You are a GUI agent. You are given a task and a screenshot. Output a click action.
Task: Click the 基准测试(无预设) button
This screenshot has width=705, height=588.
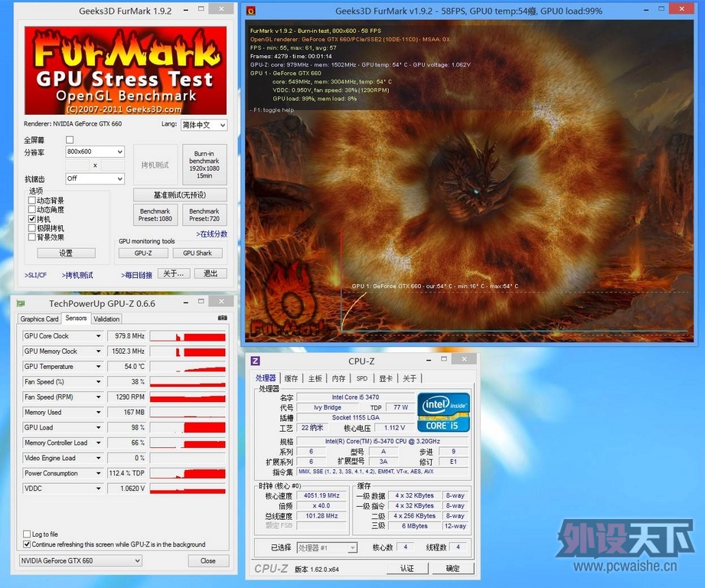(x=180, y=194)
